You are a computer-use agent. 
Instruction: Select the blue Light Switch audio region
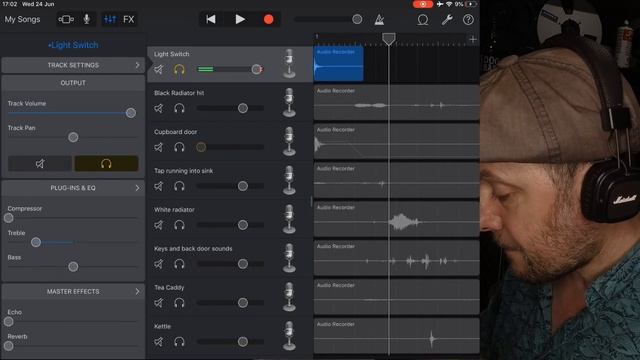click(x=338, y=64)
